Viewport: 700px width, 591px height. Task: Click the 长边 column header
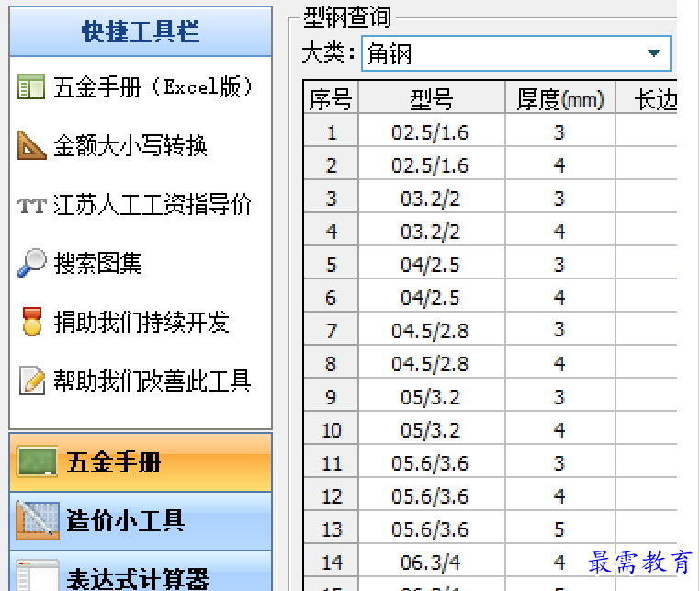(x=647, y=97)
